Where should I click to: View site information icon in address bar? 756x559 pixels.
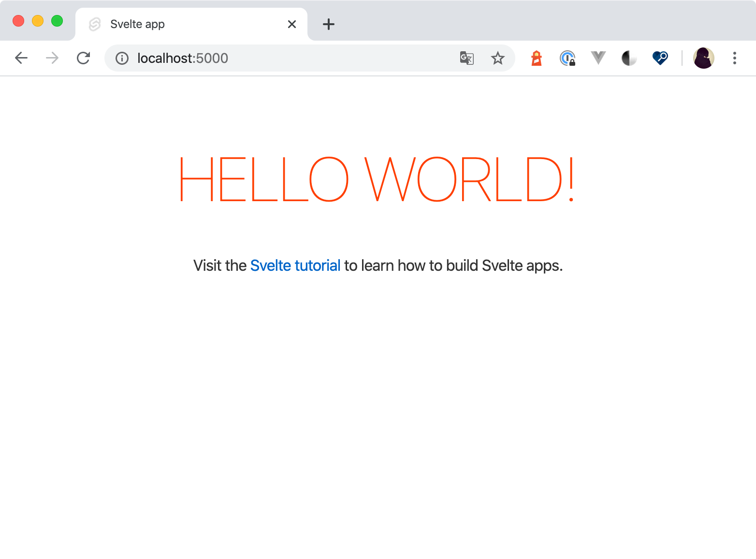coord(122,59)
